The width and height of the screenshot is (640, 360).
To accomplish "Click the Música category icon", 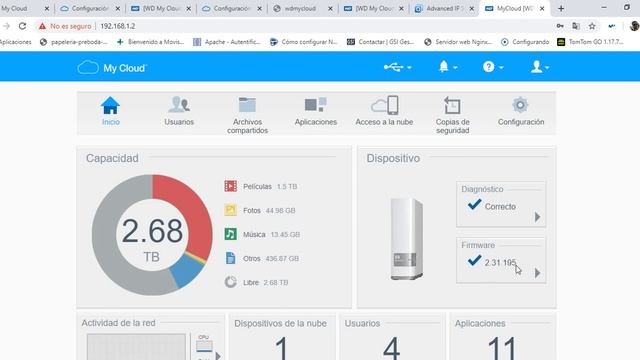I will click(230, 234).
